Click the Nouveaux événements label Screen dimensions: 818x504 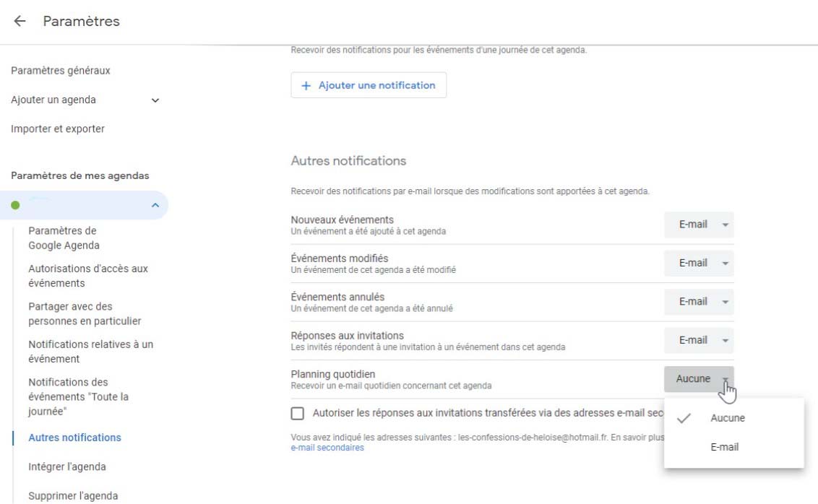[x=343, y=220]
